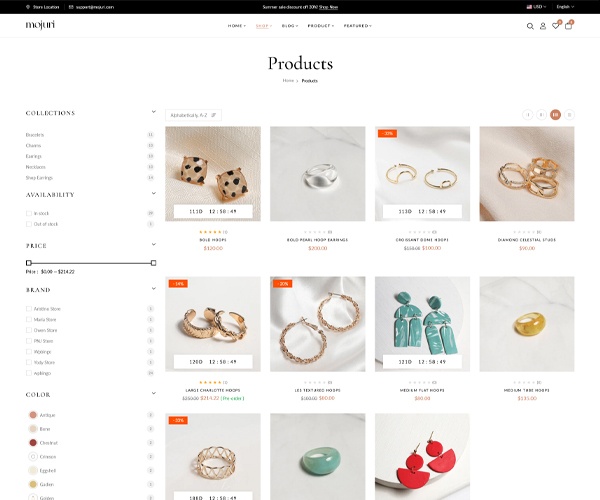Open the USD currency dropdown
Image resolution: width=600 pixels, height=500 pixels.
[x=536, y=7]
